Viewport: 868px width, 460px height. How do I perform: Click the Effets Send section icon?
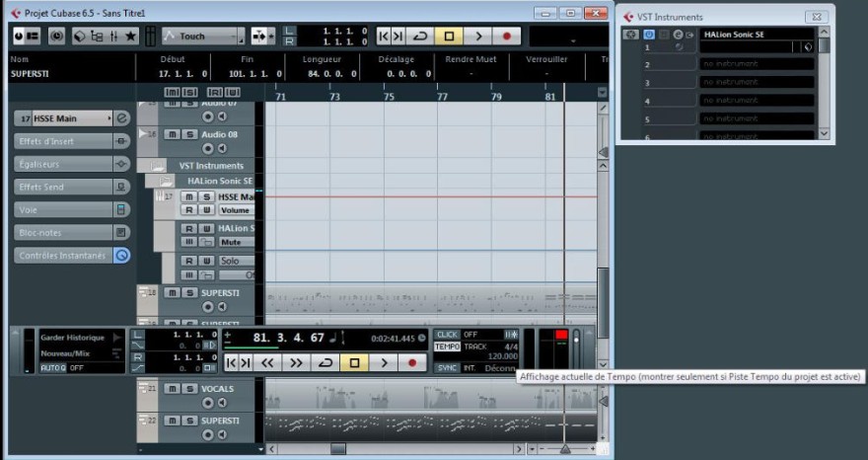(121, 187)
